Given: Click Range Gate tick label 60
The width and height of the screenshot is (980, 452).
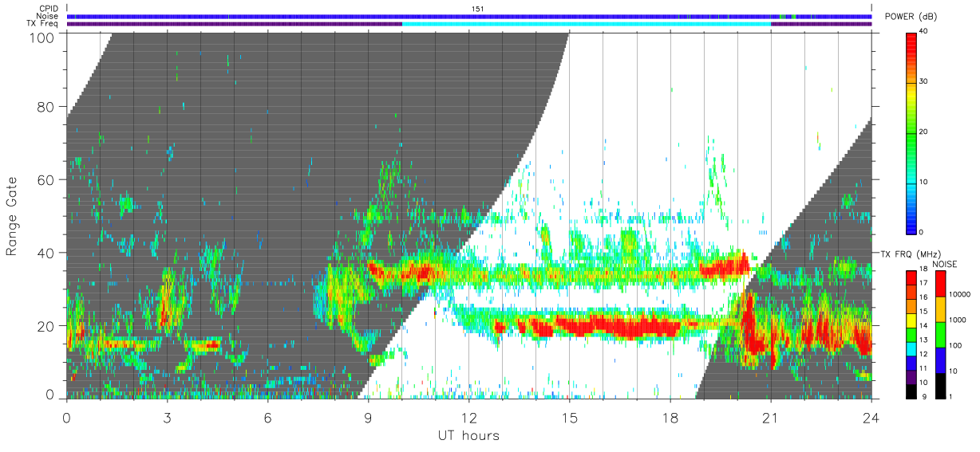Looking at the screenshot, I should (46, 180).
